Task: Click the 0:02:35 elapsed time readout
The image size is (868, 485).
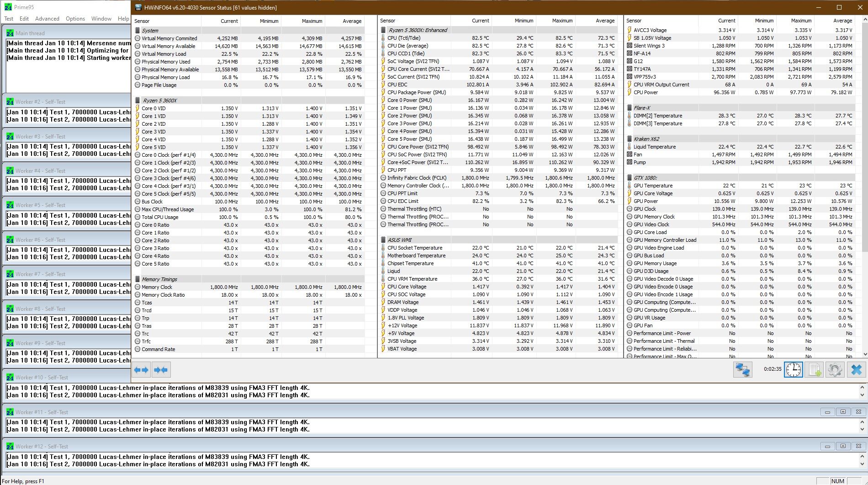Action: 773,369
